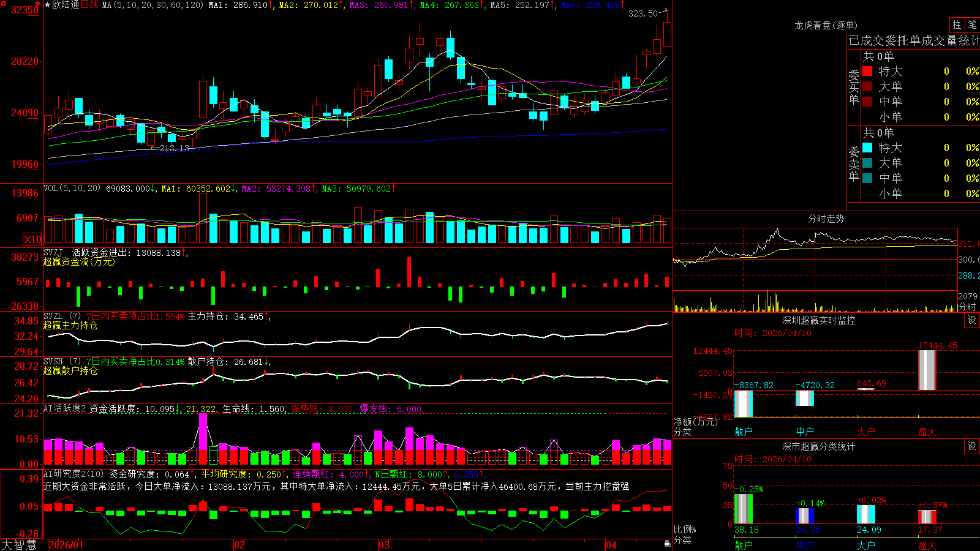Click the AI活跃度2 indicator name
The width and height of the screenshot is (980, 551).
click(x=64, y=408)
